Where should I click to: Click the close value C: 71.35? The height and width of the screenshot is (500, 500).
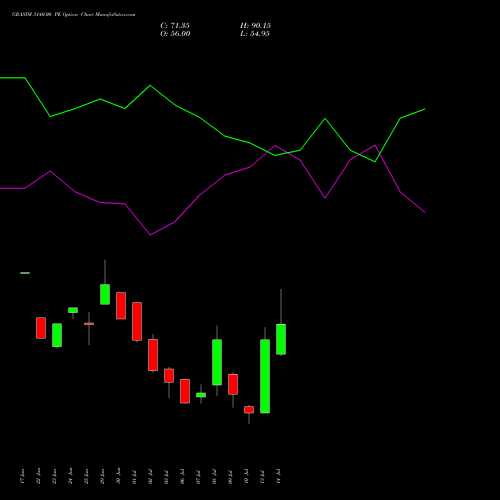(175, 26)
